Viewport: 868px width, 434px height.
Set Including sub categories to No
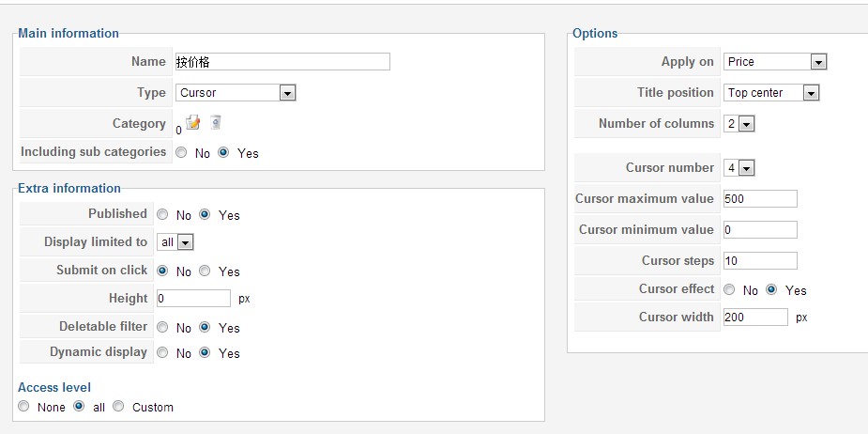tap(181, 152)
